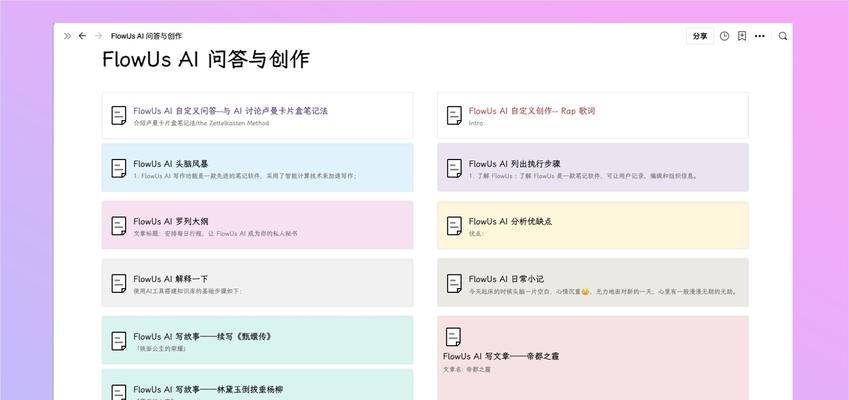
Task: Click page icon of 卢曼卡片盒笔记法 card
Action: 119,115
